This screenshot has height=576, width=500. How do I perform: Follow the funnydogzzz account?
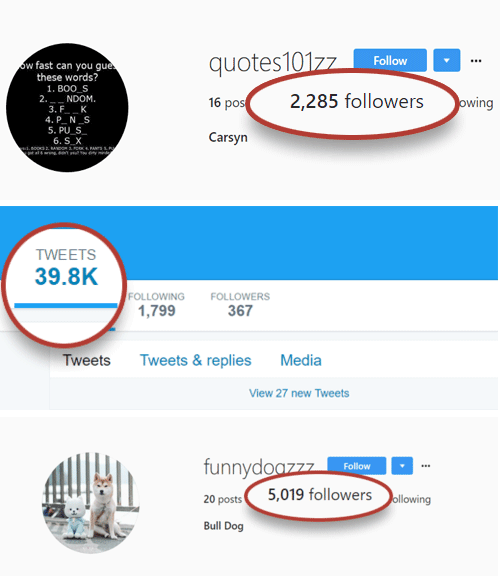[356, 466]
